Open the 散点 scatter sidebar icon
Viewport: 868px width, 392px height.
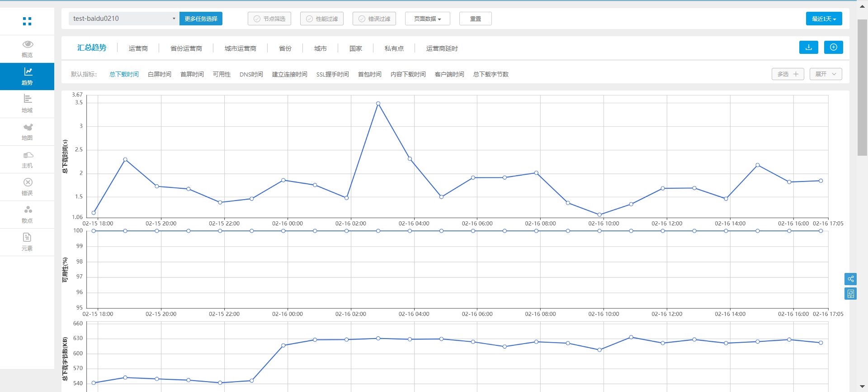click(27, 210)
